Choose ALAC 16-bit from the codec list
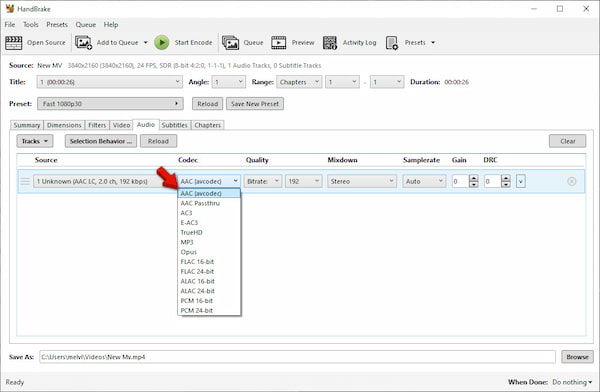The image size is (600, 392). (x=209, y=281)
